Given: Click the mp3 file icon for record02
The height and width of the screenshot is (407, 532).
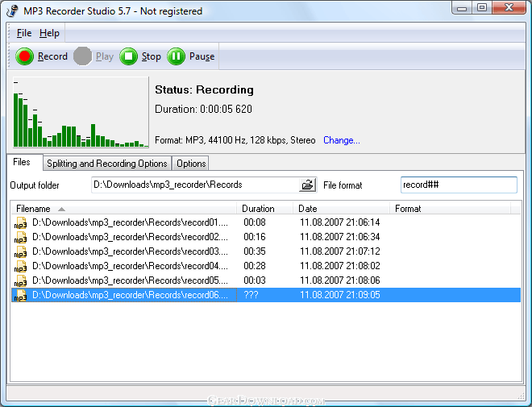Looking at the screenshot, I should click(20, 238).
